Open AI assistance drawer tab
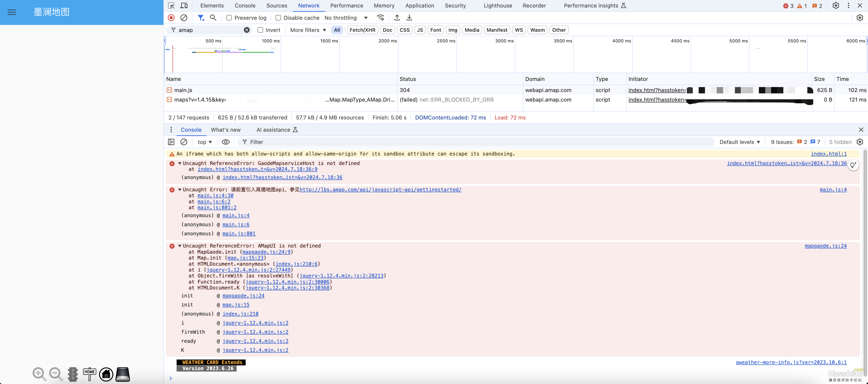 pyautogui.click(x=277, y=130)
